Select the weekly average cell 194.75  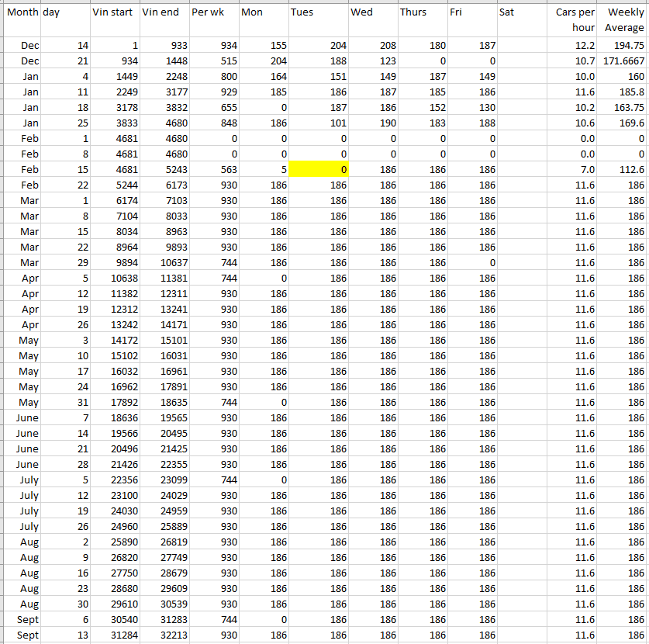pyautogui.click(x=623, y=45)
